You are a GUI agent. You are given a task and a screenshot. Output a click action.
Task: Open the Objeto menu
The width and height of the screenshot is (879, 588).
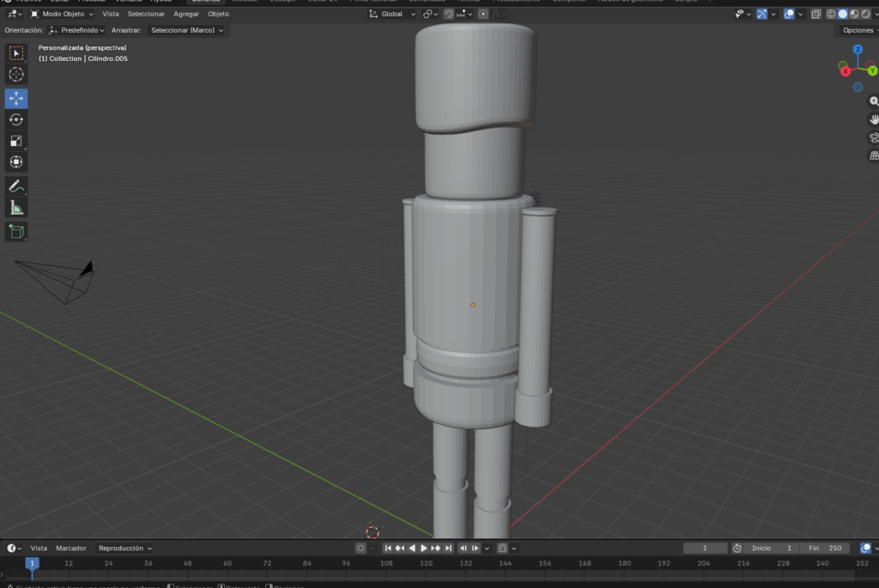click(x=218, y=15)
